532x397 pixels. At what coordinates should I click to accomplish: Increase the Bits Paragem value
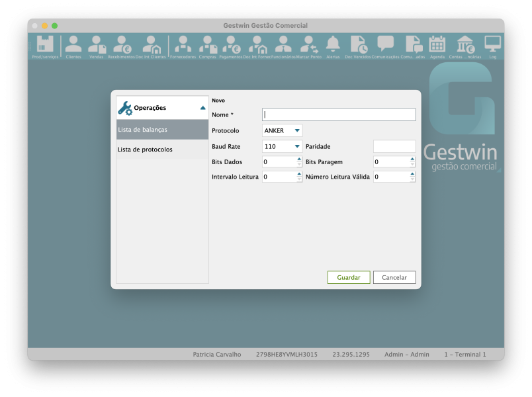(x=412, y=159)
